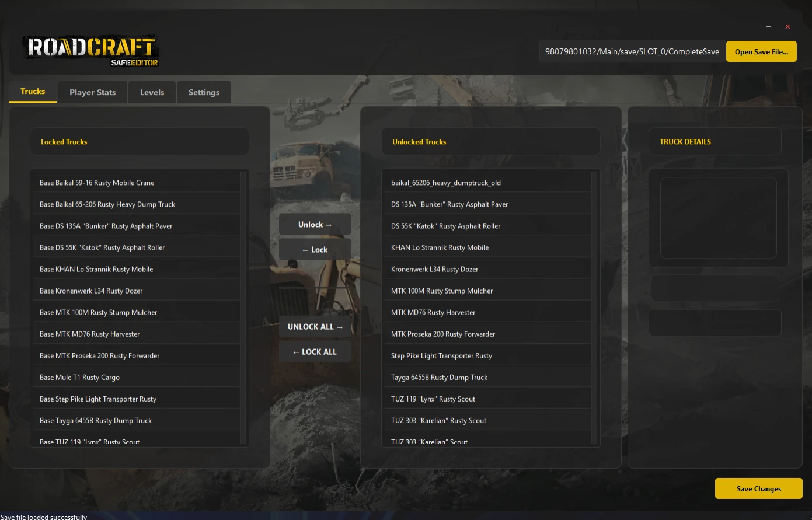Image resolution: width=812 pixels, height=520 pixels.
Task: Pick unlocked DS 55K "Katok" Rusty Asphalt Roller
Action: [x=487, y=226]
